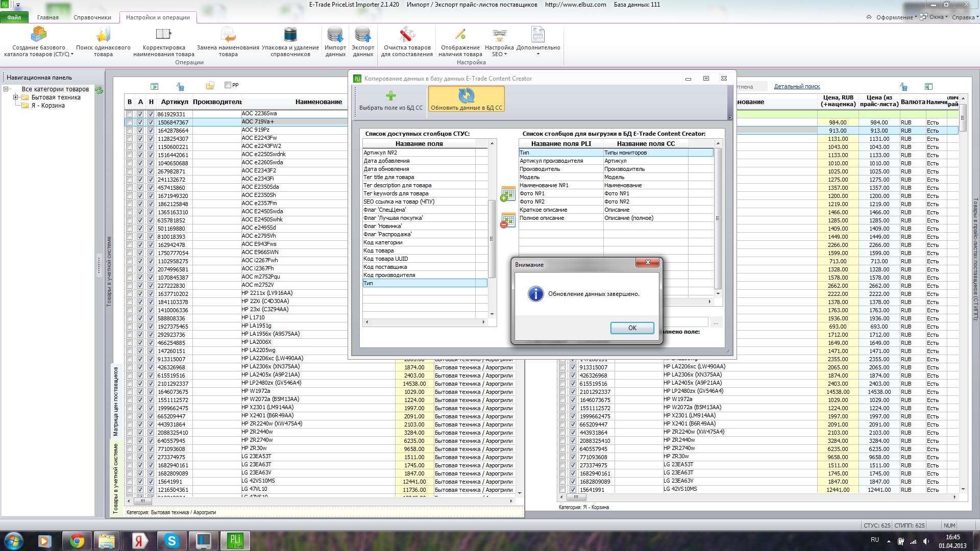The height and width of the screenshot is (551, 980).
Task: Click the input field left of the '...' button
Action: tap(685, 322)
